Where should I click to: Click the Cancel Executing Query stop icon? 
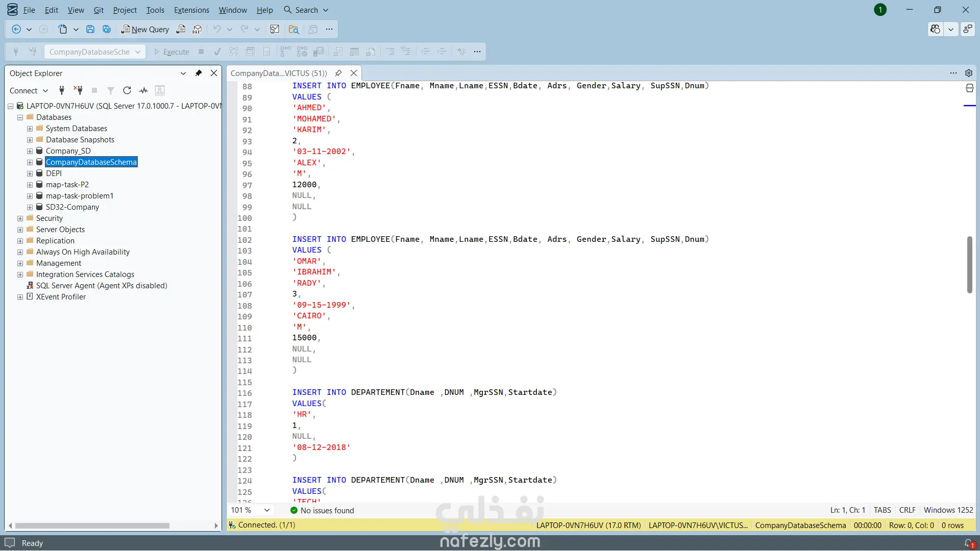pos(201,52)
